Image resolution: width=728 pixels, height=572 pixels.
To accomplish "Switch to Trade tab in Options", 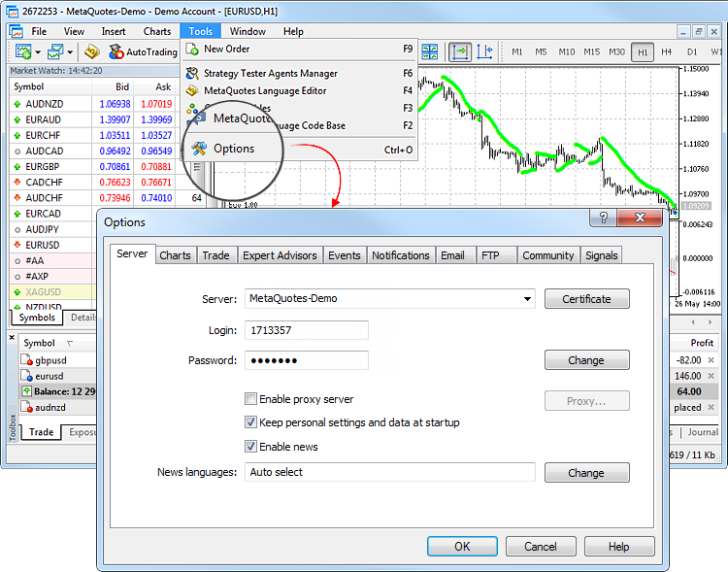I will [x=215, y=255].
